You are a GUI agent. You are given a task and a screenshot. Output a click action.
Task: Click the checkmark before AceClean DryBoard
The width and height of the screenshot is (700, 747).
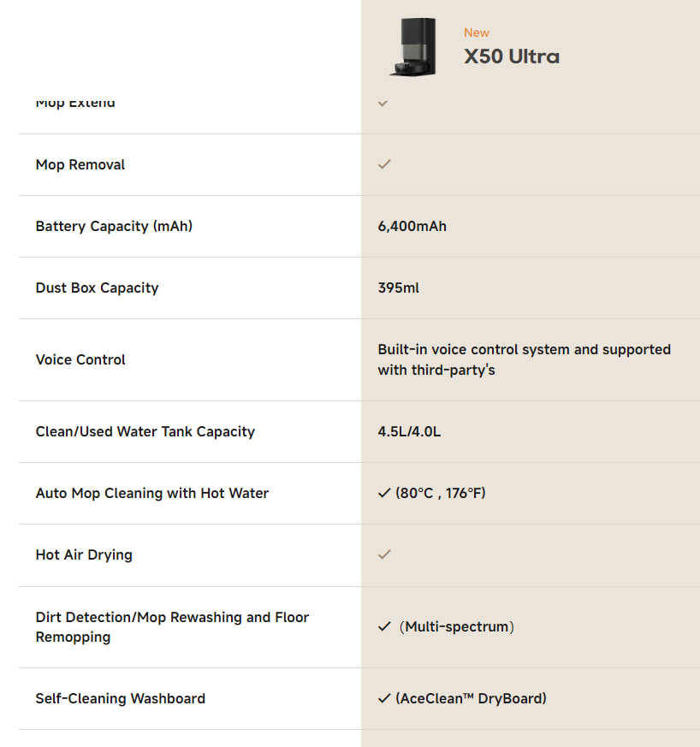pyautogui.click(x=384, y=698)
